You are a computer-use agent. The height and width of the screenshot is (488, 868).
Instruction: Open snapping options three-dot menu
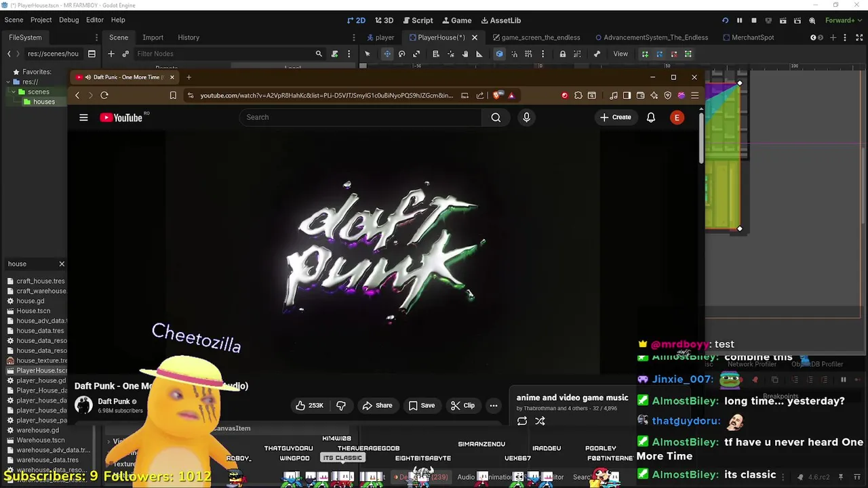(x=542, y=54)
